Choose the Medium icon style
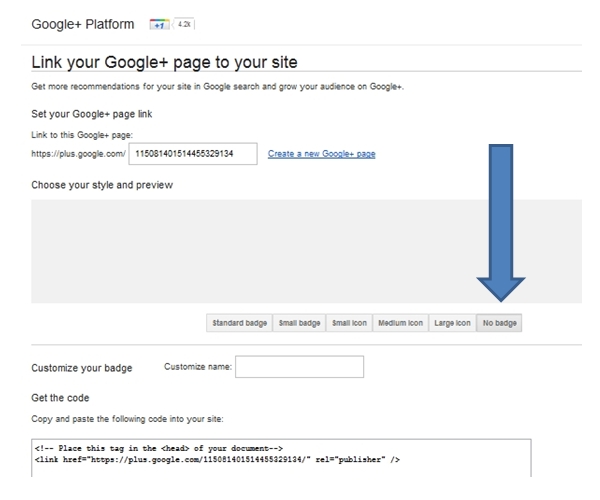The height and width of the screenshot is (500, 600). point(401,324)
